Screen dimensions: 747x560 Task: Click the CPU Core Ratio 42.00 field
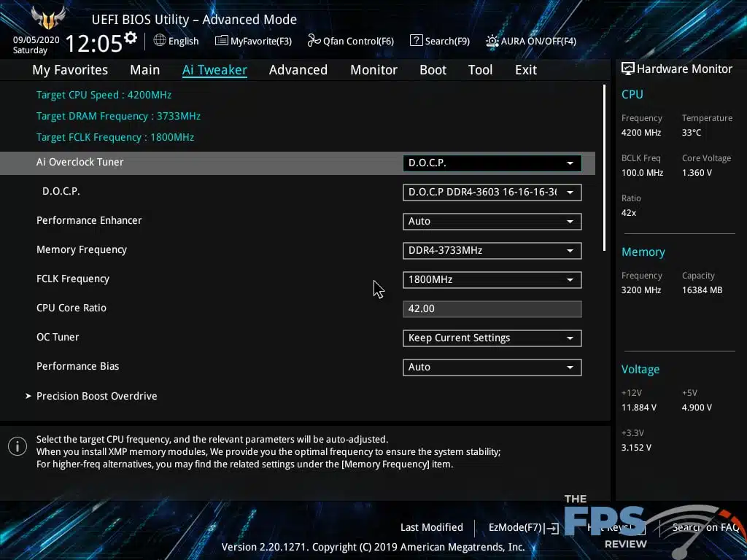[492, 309]
